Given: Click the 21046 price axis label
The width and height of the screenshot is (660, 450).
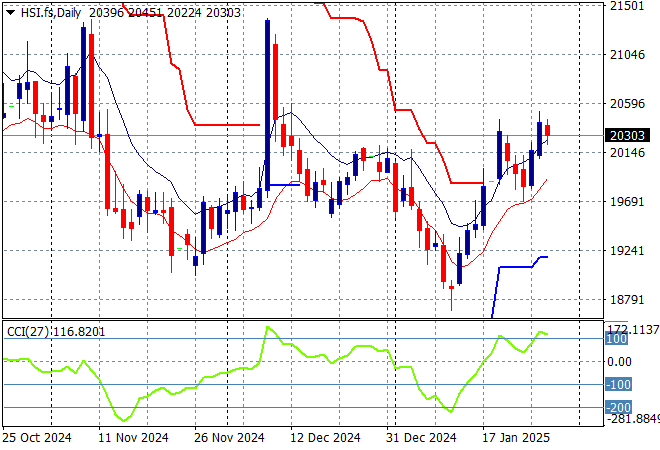Looking at the screenshot, I should pyautogui.click(x=627, y=54).
